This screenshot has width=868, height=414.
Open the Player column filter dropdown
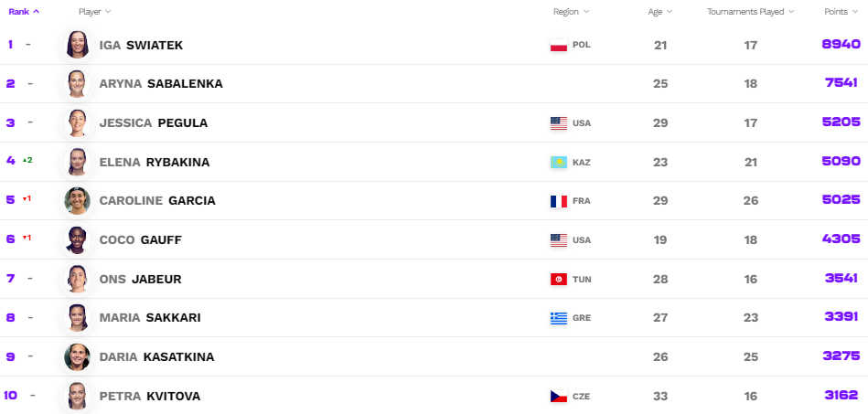click(95, 12)
